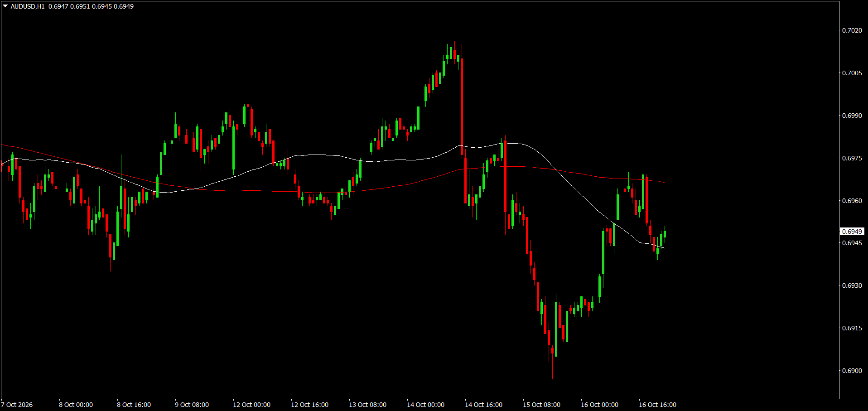This screenshot has width=868, height=411.
Task: Click the OHLC values 0.6947 0.6951 0.6945 0.6949
Action: [x=91, y=6]
